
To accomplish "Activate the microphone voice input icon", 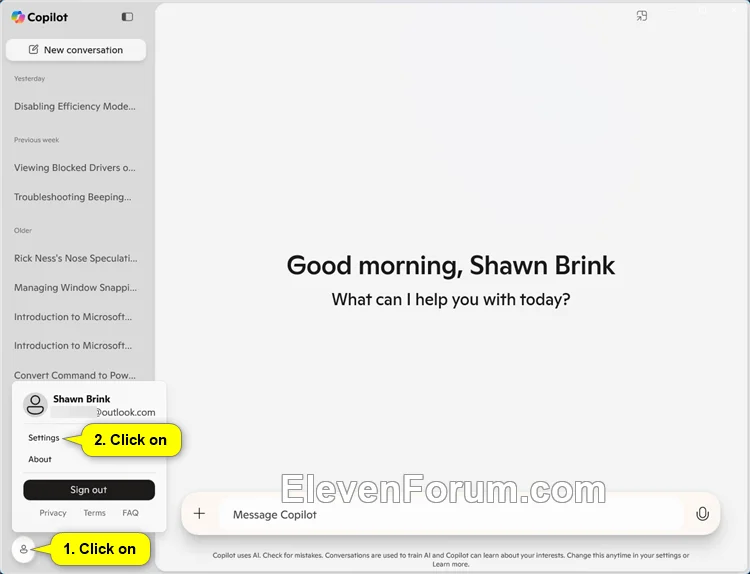I will 702,514.
